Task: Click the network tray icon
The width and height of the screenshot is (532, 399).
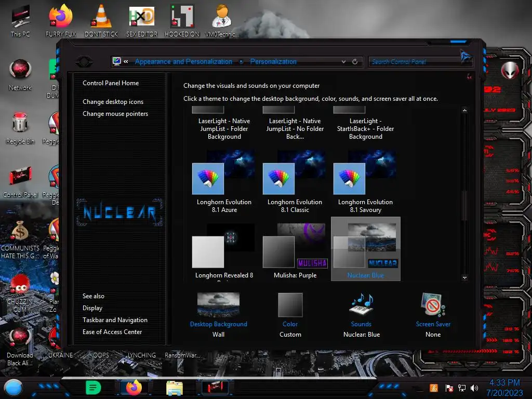Action: [x=461, y=388]
